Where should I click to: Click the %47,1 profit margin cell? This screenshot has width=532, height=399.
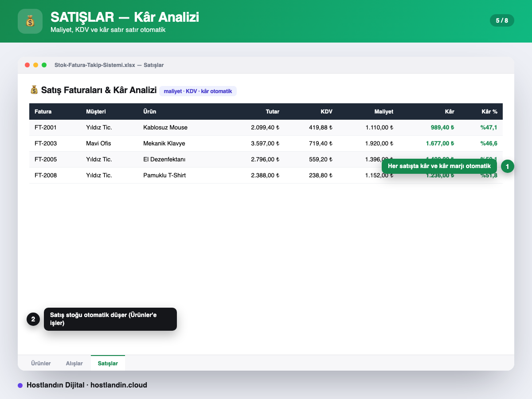coord(489,128)
